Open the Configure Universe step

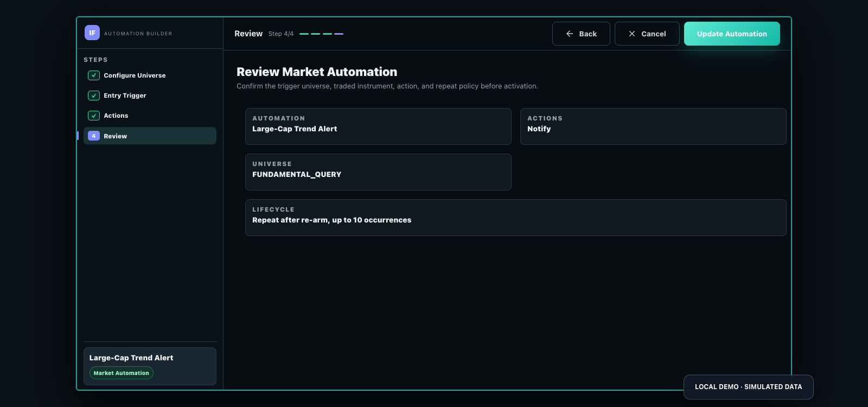150,75
